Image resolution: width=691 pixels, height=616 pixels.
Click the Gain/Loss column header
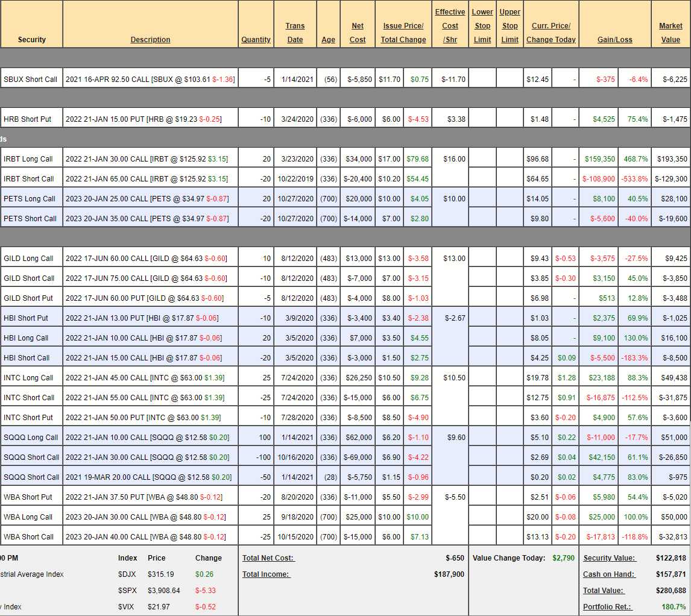[x=614, y=40]
